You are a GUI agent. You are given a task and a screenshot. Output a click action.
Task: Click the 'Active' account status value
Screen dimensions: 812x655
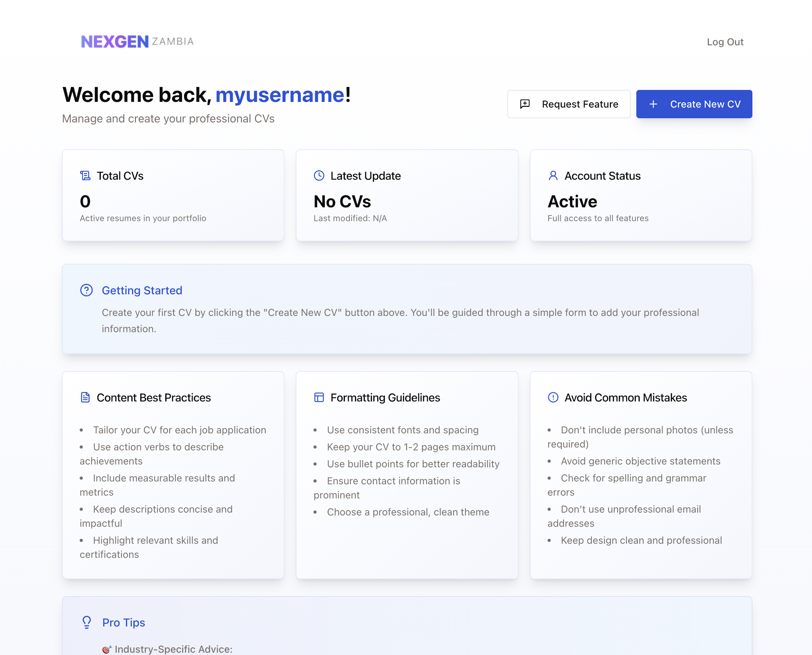tap(572, 201)
